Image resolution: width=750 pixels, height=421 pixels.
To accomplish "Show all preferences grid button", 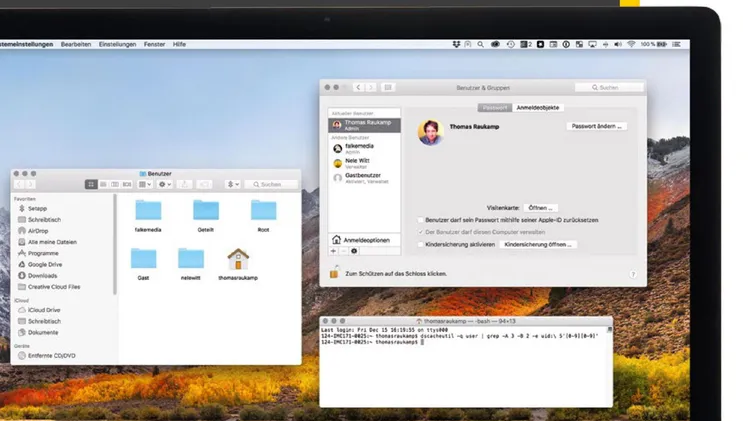I will coord(388,88).
